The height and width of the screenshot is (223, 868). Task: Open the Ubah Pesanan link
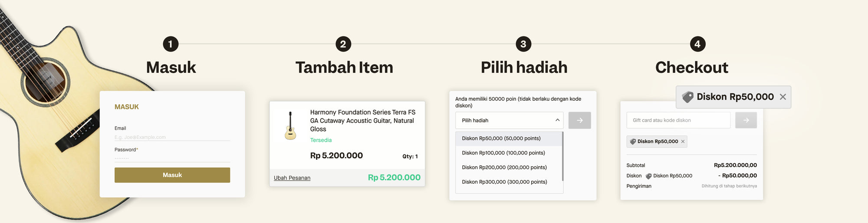[292, 178]
